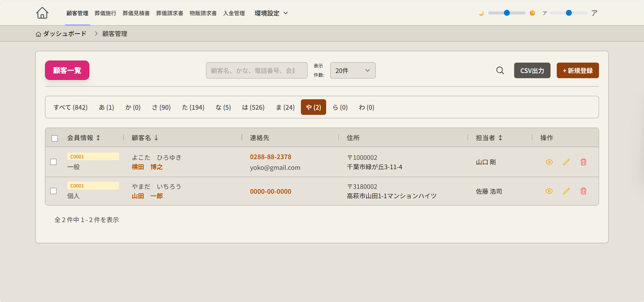
Task: Edit 山田 一郎 with the pencil icon
Action: [566, 191]
